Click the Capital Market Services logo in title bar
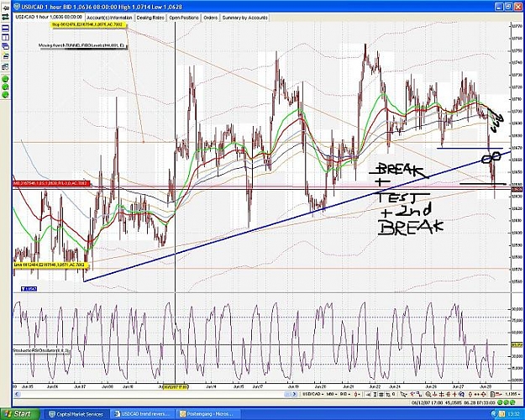This screenshot has width=525, height=420. tap(18, 7)
